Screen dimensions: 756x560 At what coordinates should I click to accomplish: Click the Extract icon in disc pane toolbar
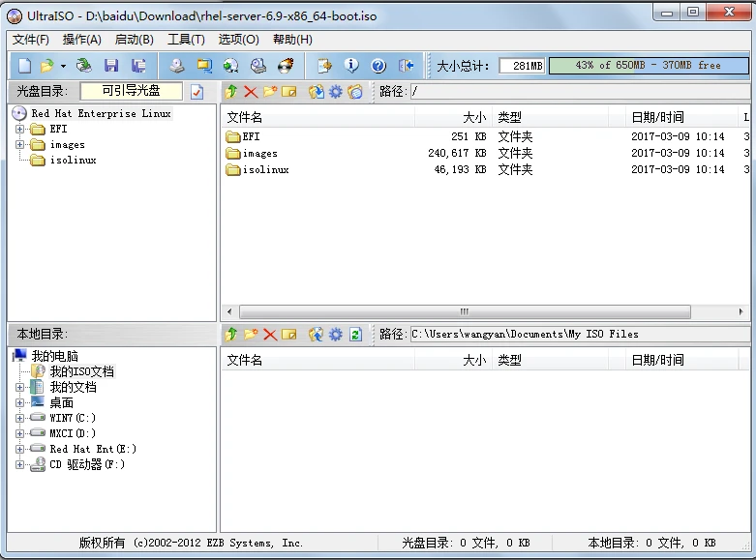[317, 91]
